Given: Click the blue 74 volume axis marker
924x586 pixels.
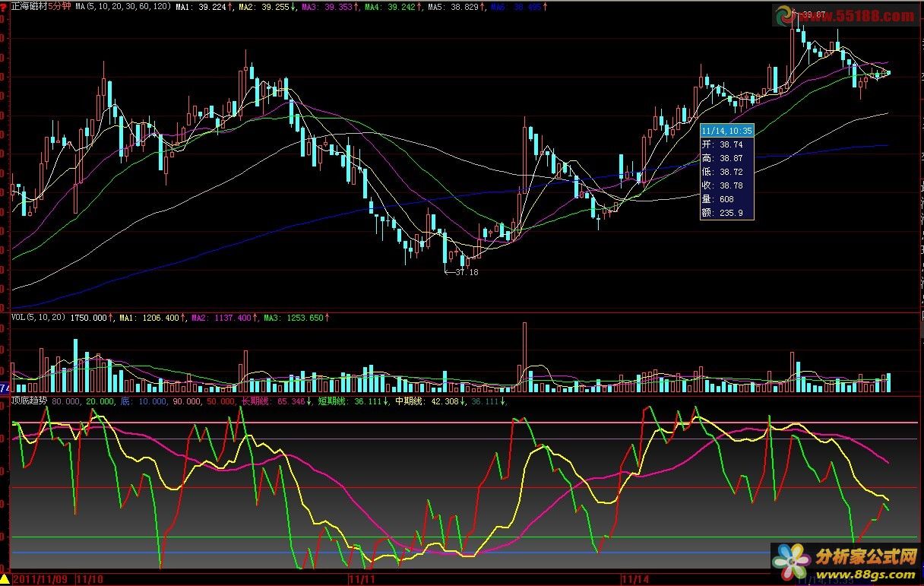Looking at the screenshot, I should point(4,387).
